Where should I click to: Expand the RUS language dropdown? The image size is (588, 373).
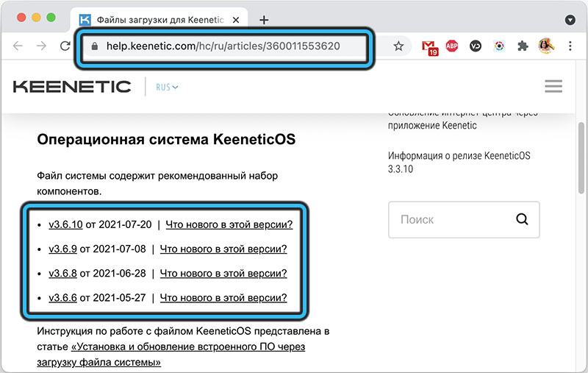(167, 87)
